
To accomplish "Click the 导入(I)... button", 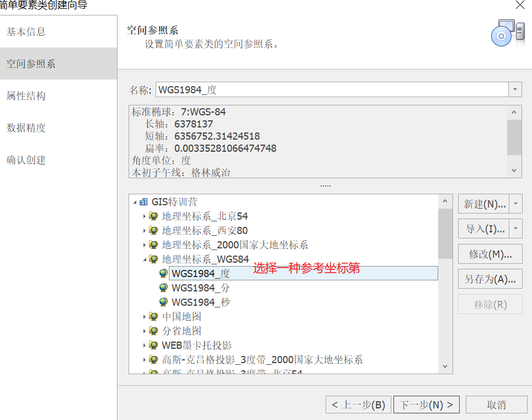I will tap(484, 228).
